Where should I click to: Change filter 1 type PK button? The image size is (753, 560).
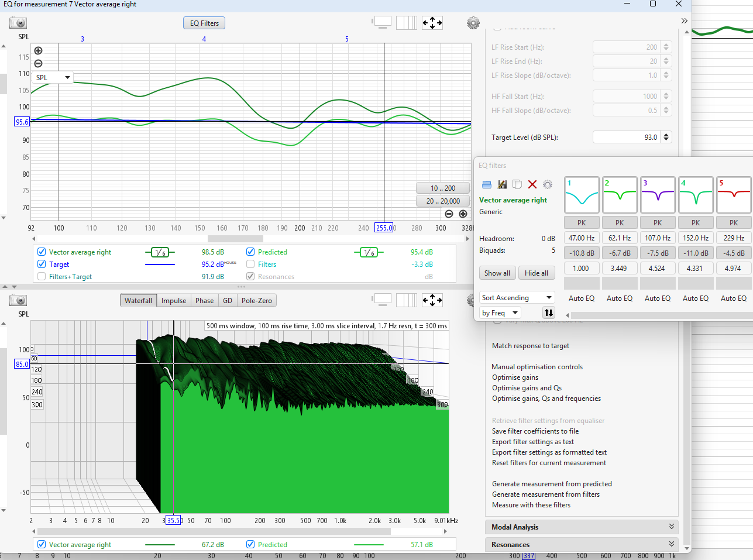(582, 222)
